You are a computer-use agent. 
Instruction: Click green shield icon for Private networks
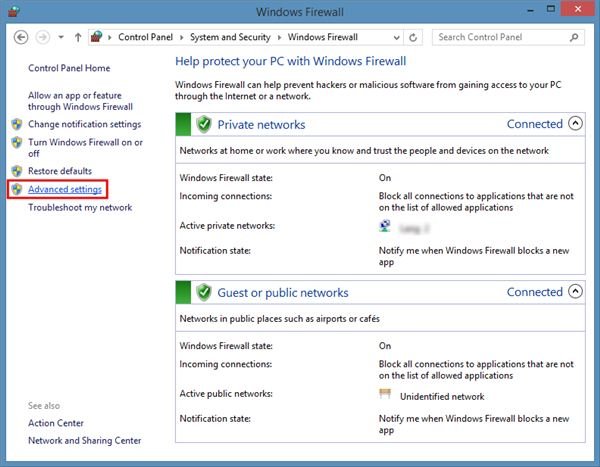pyautogui.click(x=204, y=124)
